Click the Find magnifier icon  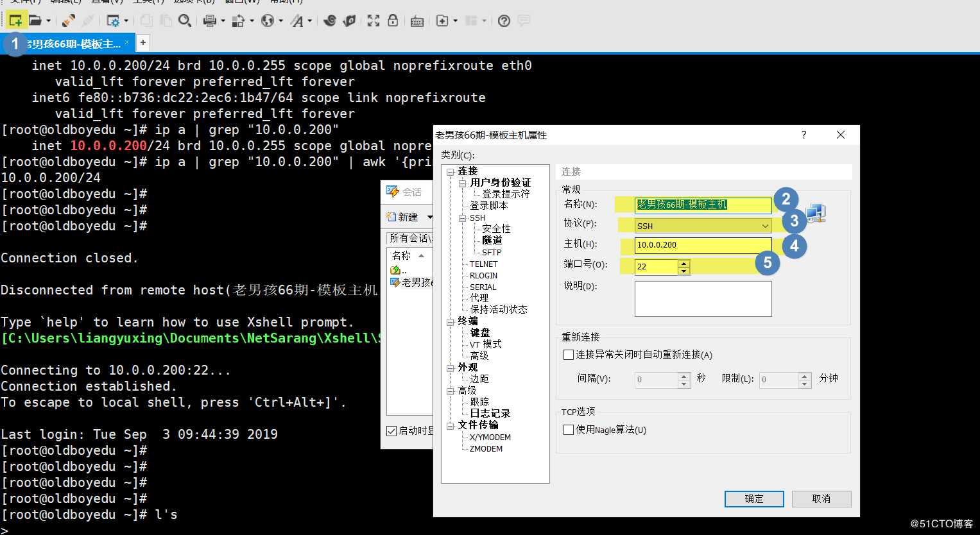click(185, 21)
